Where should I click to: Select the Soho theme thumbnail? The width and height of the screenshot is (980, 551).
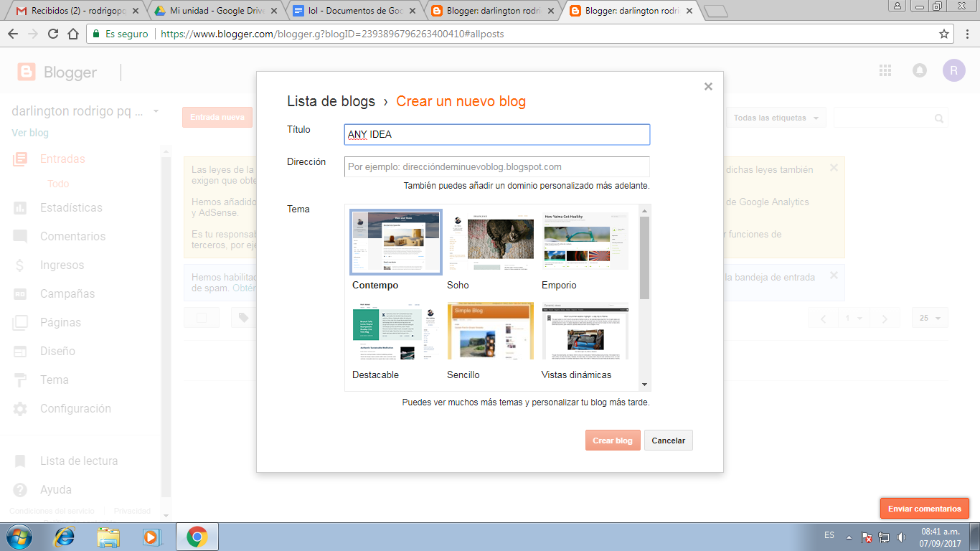(491, 242)
